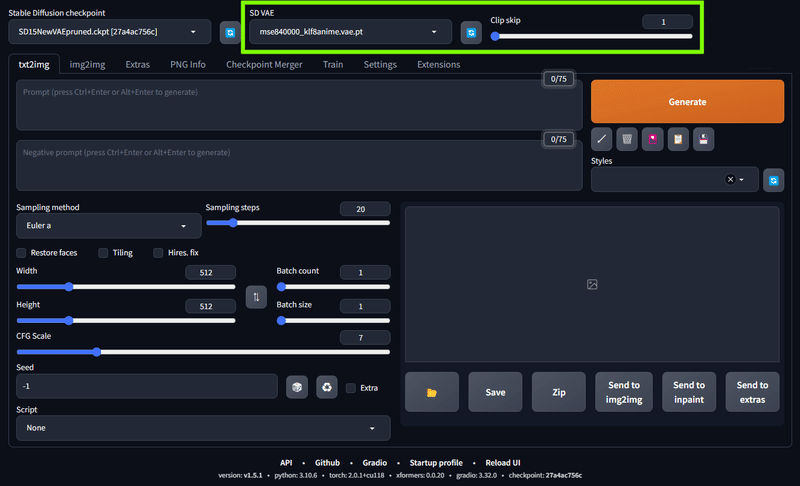Screen dimensions: 800x486
Task: Check the Extra seed option
Action: click(x=351, y=388)
